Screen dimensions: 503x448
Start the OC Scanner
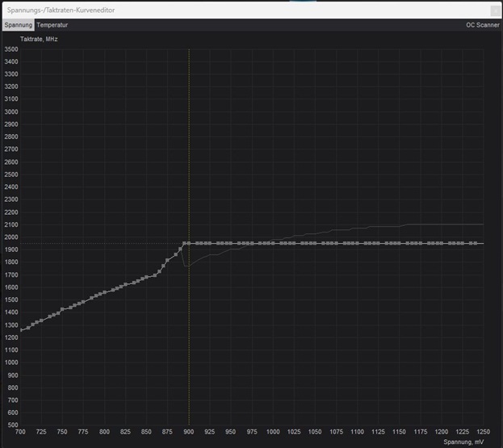482,25
